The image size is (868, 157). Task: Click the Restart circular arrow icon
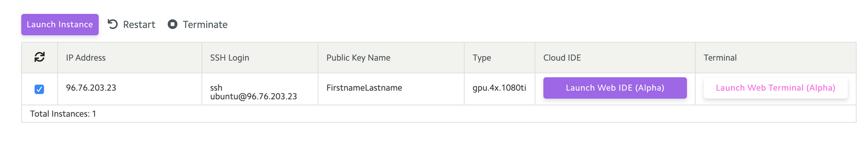tap(113, 24)
